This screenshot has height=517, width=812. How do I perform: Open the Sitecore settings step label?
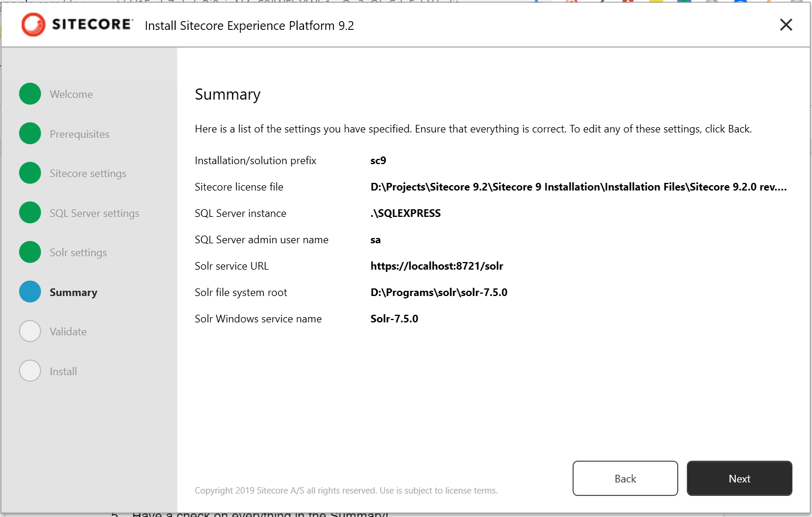pyautogui.click(x=88, y=174)
